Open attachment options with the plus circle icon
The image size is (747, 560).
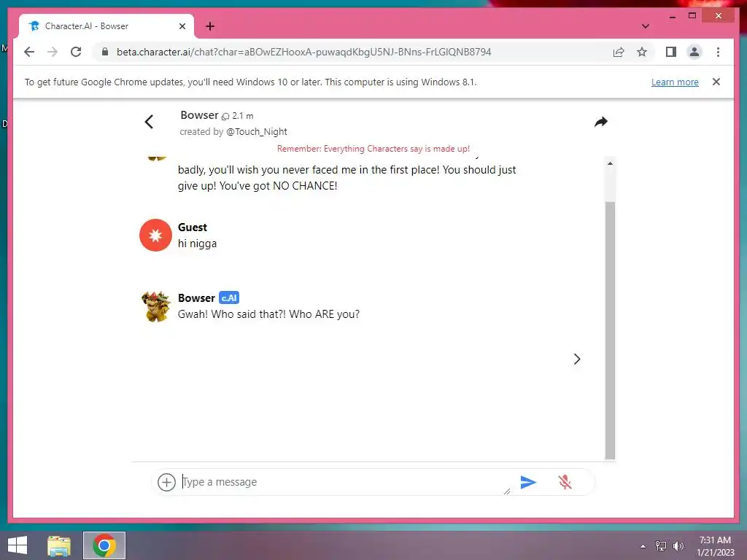click(166, 483)
